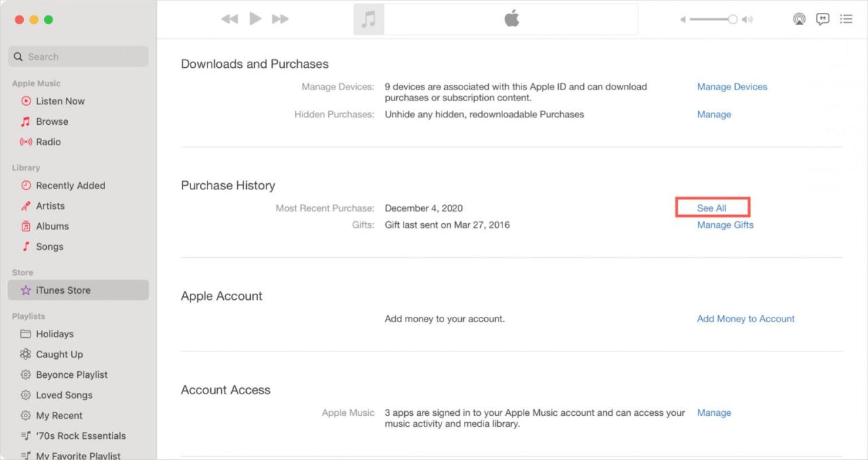Click Add Money to Account

(x=745, y=318)
